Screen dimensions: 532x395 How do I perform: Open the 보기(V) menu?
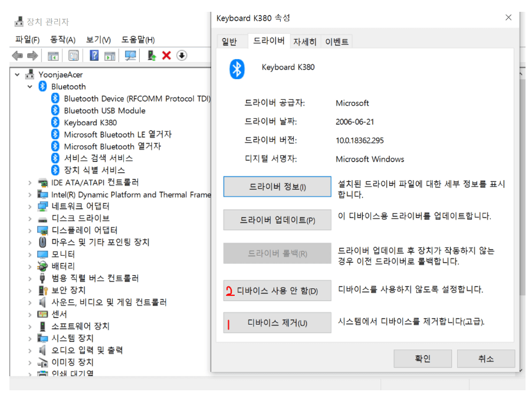coord(98,40)
